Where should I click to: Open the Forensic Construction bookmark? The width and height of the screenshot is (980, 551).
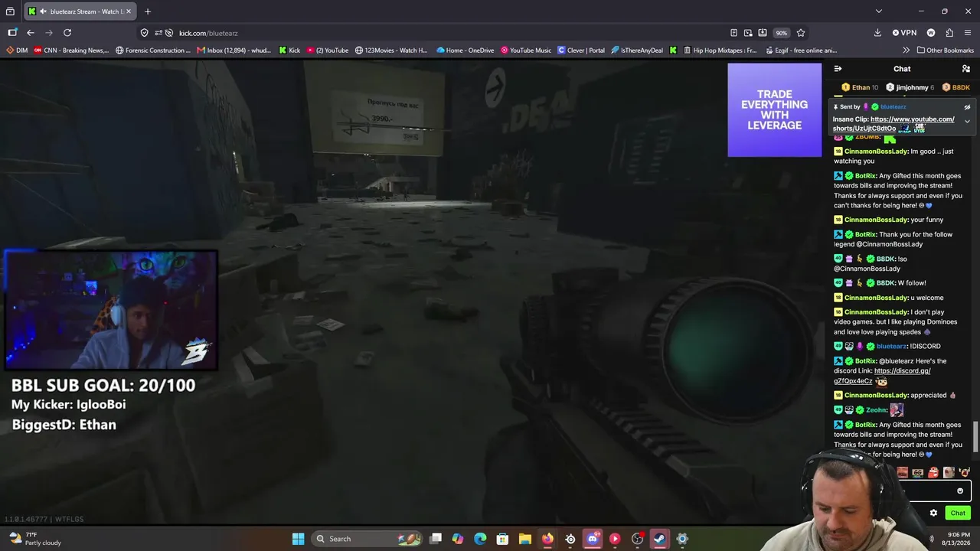(153, 51)
